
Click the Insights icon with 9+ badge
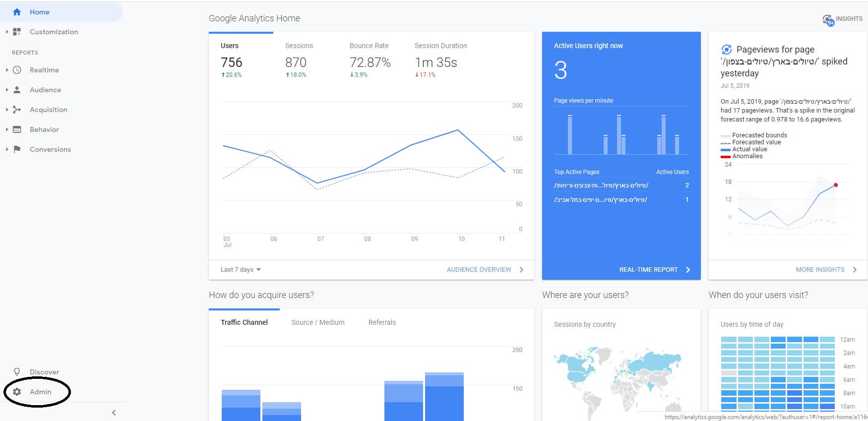pyautogui.click(x=828, y=20)
